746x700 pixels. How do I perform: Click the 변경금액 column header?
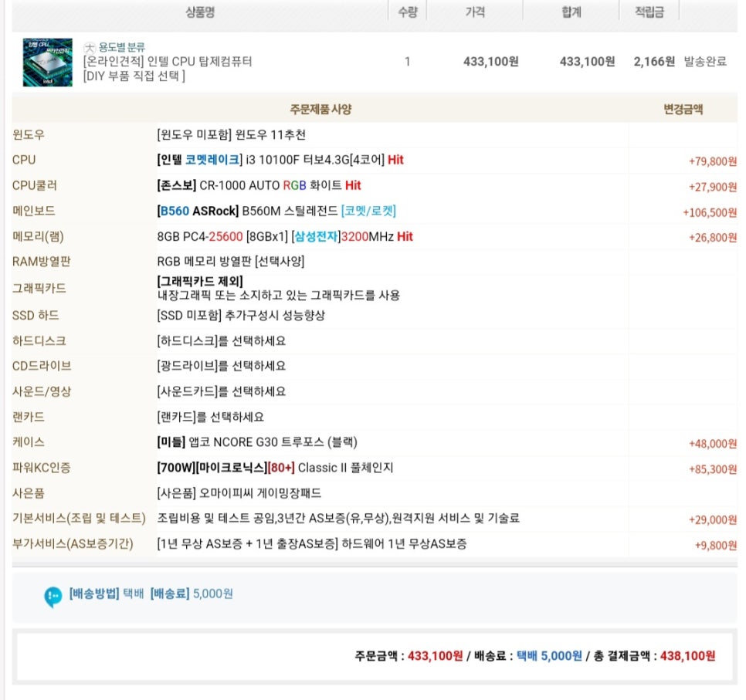tap(683, 110)
